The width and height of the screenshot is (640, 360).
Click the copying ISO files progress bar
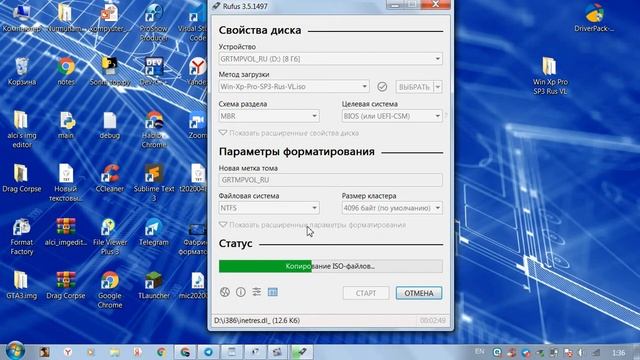click(331, 266)
